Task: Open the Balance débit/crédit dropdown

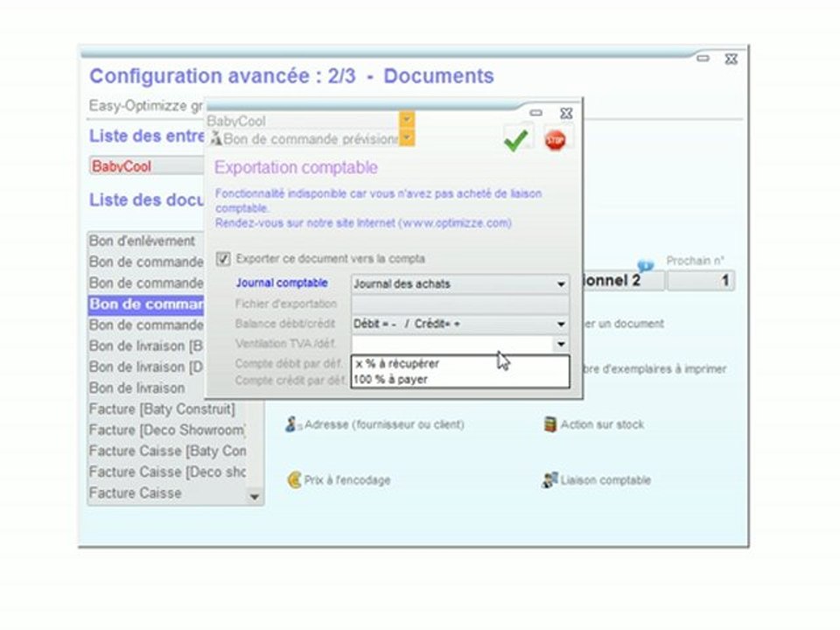Action: [x=460, y=324]
